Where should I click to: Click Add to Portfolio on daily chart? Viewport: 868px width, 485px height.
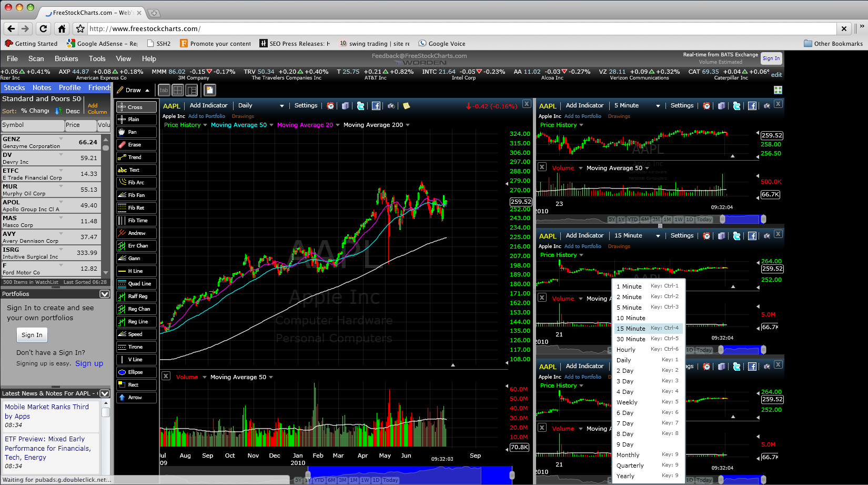click(207, 116)
